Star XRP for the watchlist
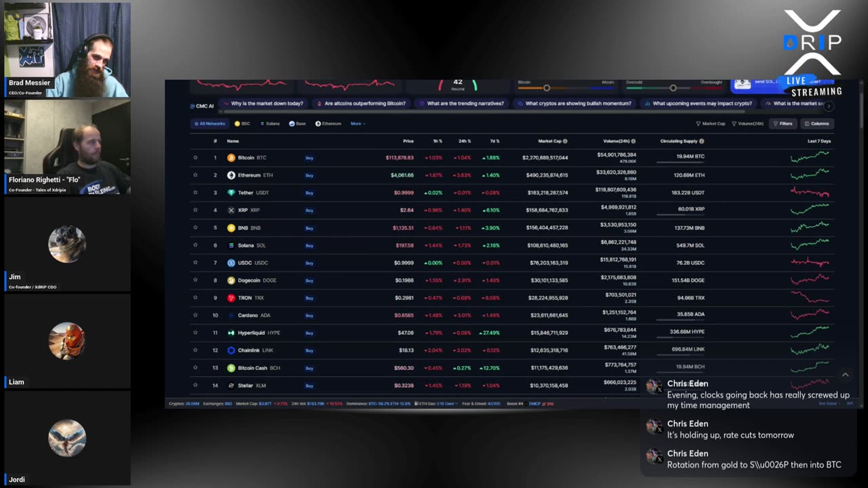The image size is (868, 488). (195, 210)
